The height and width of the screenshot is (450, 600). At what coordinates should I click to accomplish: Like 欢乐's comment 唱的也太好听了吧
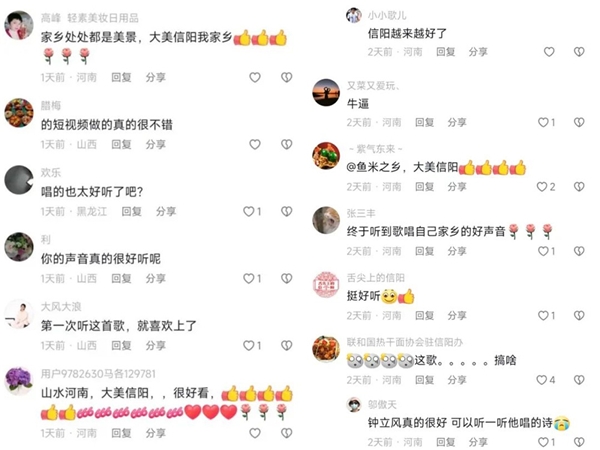(249, 211)
